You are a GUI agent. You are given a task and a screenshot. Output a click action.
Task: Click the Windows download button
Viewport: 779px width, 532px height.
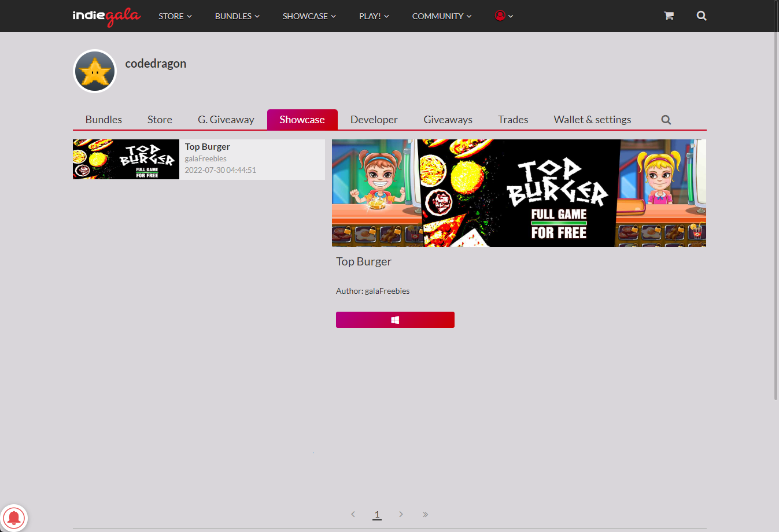tap(395, 320)
